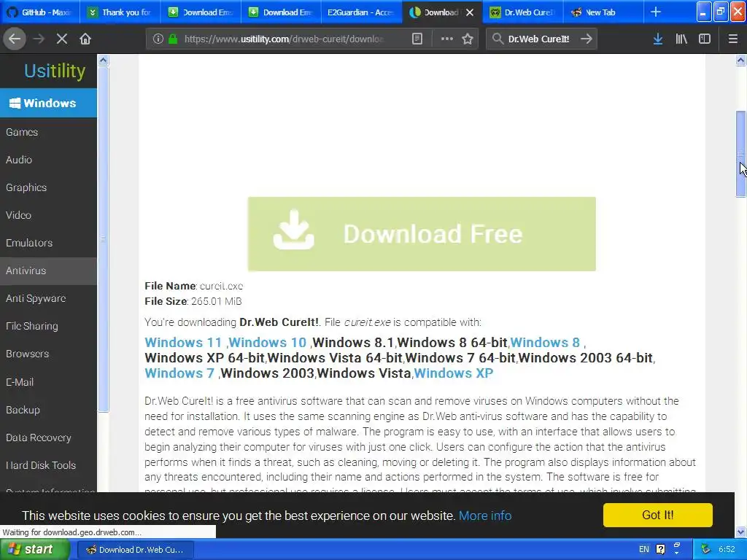Click the page scroll down arrow
The image size is (747, 560).
[x=740, y=532]
